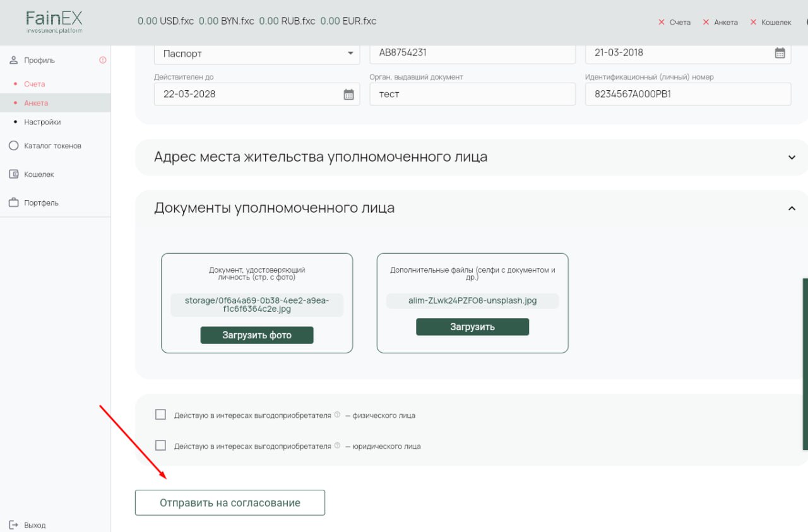Image resolution: width=808 pixels, height=532 pixels.
Task: Click the Идентификационный номер input field
Action: coord(688,95)
